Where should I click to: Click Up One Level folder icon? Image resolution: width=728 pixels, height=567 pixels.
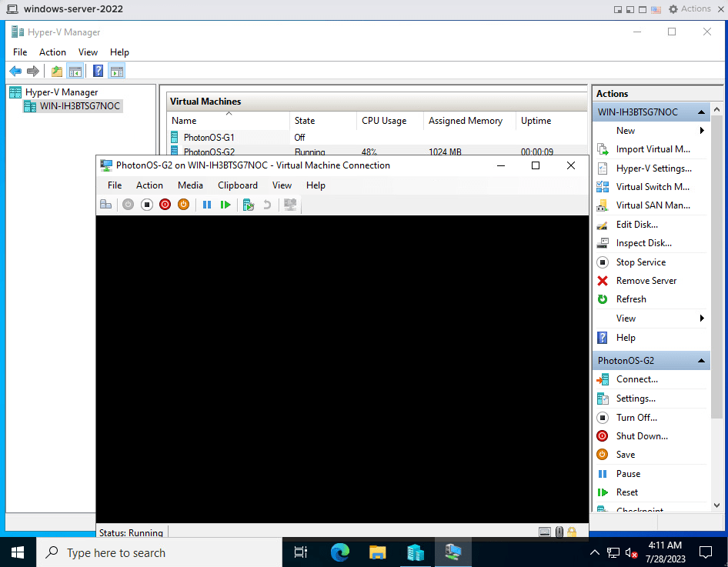[57, 71]
